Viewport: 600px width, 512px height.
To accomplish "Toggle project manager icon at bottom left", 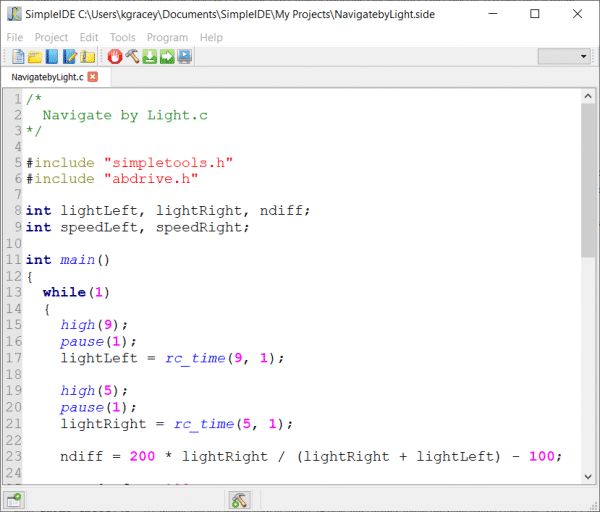I will click(x=14, y=499).
